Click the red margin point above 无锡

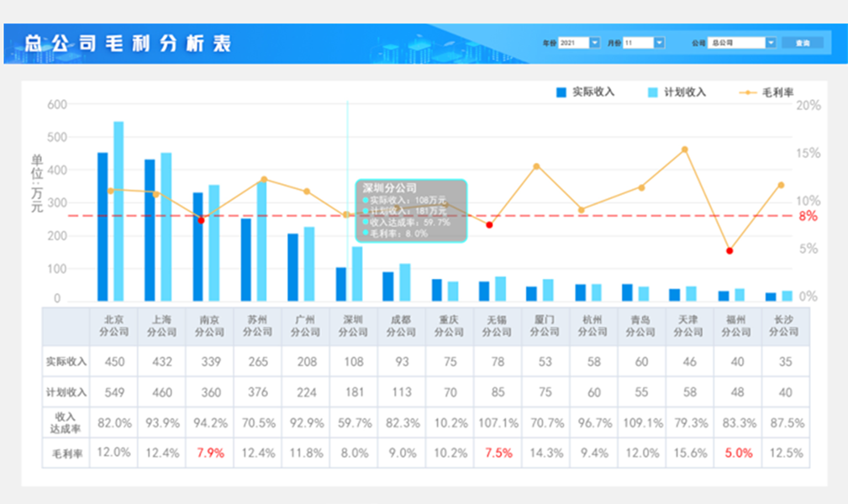(x=489, y=224)
